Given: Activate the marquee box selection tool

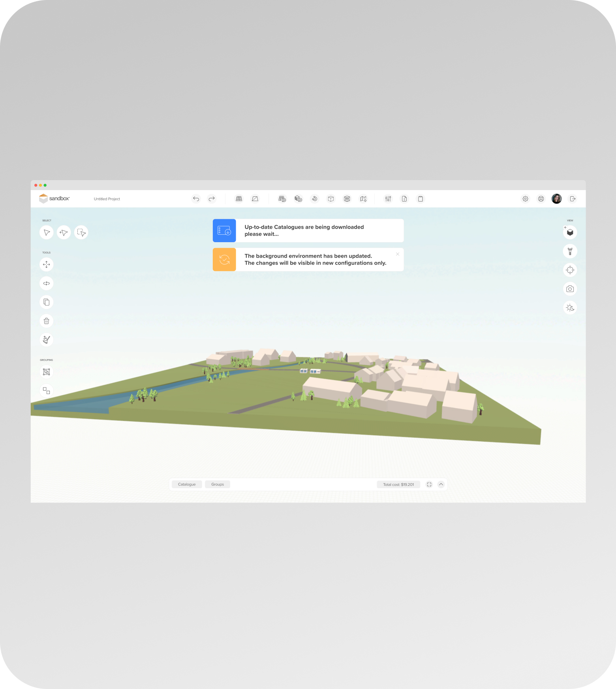Looking at the screenshot, I should 81,232.
